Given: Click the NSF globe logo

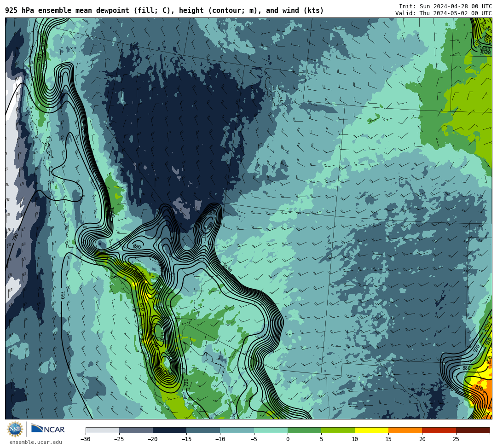Looking at the screenshot, I should click(x=15, y=430).
